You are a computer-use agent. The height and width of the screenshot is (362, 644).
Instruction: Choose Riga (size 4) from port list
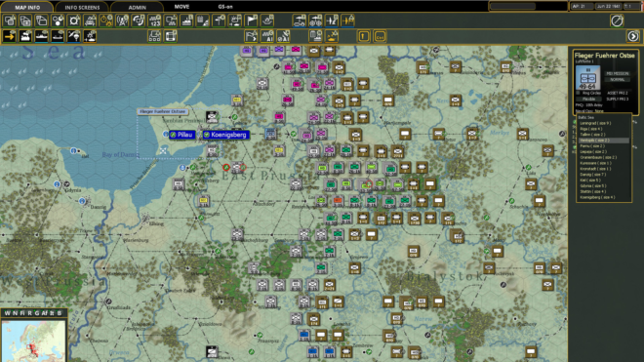[x=603, y=129]
